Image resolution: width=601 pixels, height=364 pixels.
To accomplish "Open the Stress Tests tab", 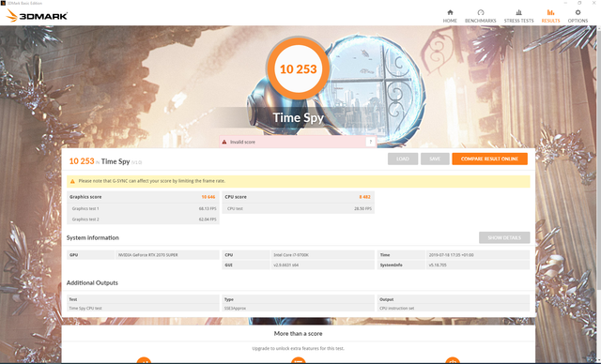I will pyautogui.click(x=518, y=16).
